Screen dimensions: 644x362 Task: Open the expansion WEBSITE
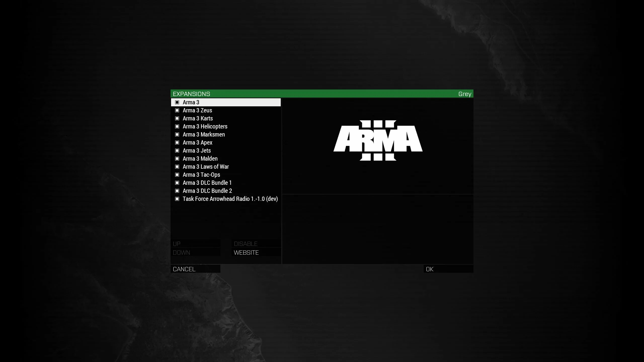pyautogui.click(x=256, y=252)
